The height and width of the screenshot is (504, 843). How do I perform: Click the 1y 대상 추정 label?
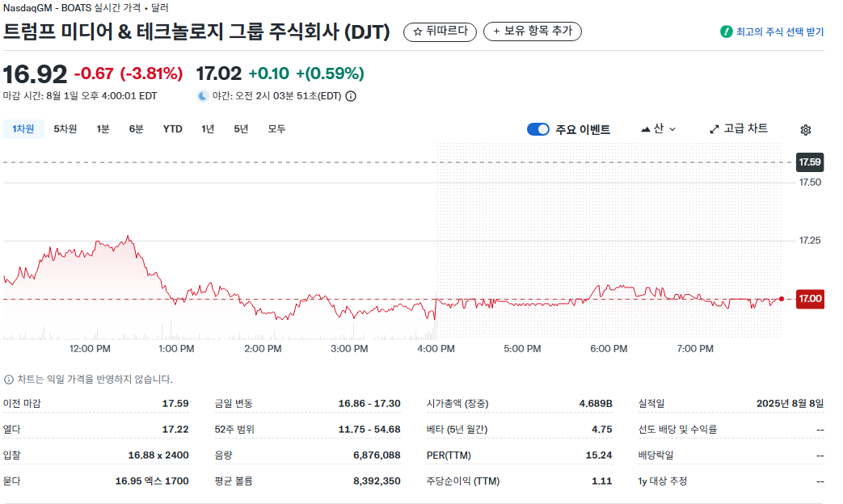pos(663,481)
